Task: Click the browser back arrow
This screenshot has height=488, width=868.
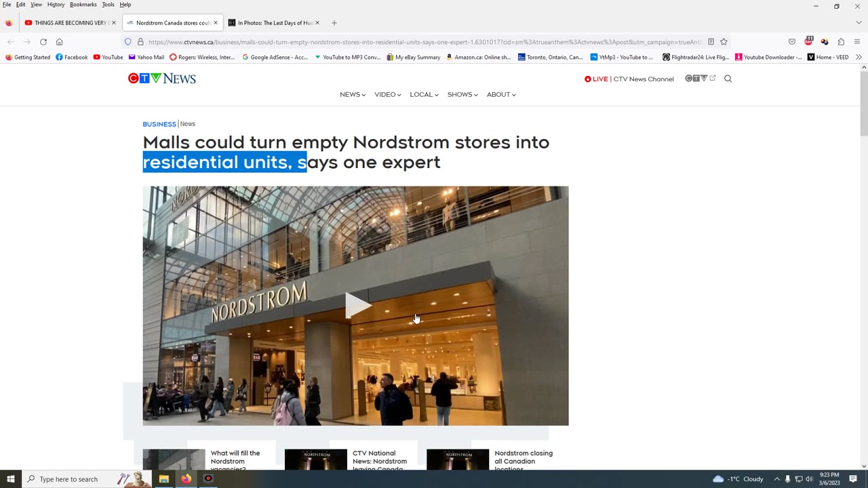Action: coord(11,41)
